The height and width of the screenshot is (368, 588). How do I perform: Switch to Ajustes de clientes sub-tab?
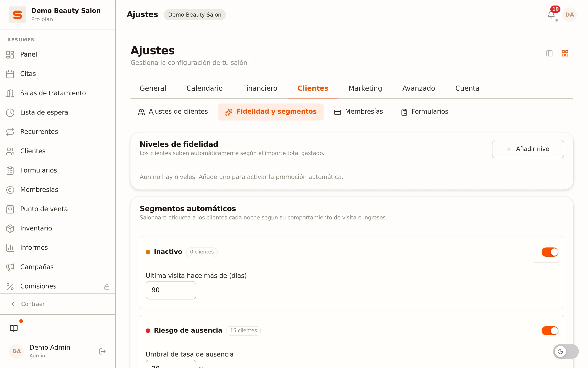pyautogui.click(x=173, y=112)
